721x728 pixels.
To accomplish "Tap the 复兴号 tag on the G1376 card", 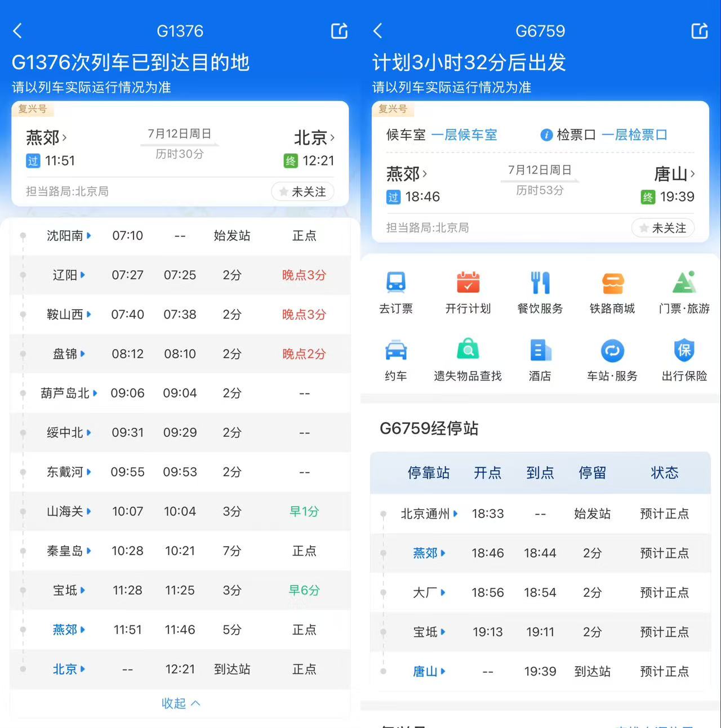I will [32, 109].
